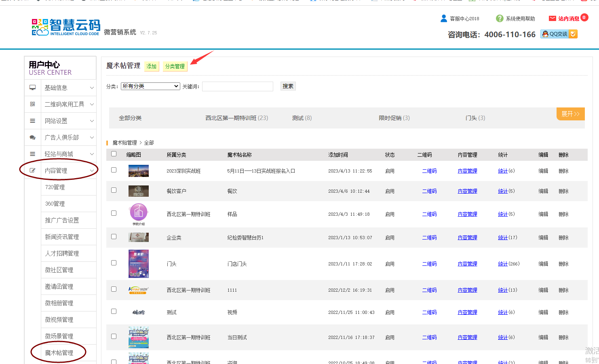
Task: Toggle the select-all checkbox in table header
Action: point(114,154)
